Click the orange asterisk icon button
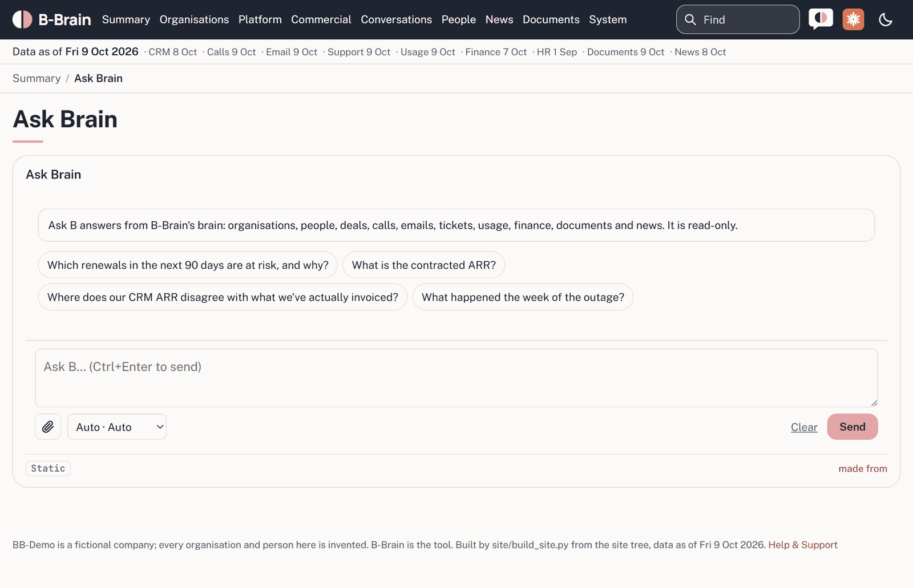 [x=853, y=19]
